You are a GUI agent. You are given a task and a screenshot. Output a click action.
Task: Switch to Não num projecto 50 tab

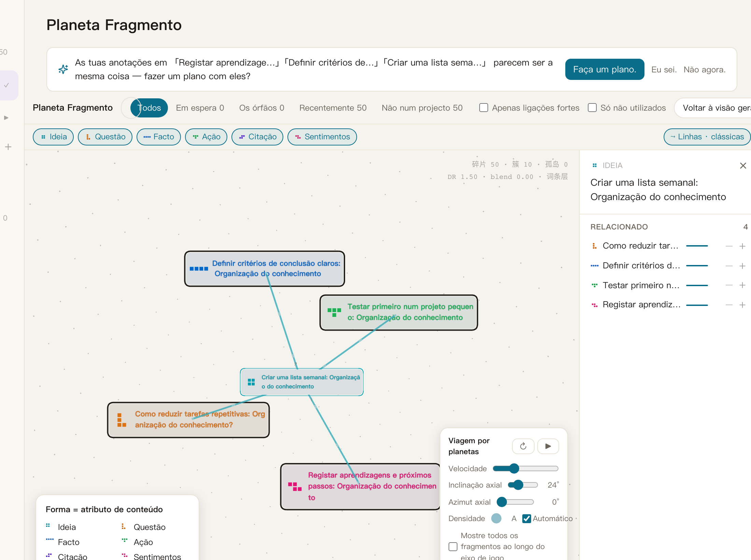[422, 108]
